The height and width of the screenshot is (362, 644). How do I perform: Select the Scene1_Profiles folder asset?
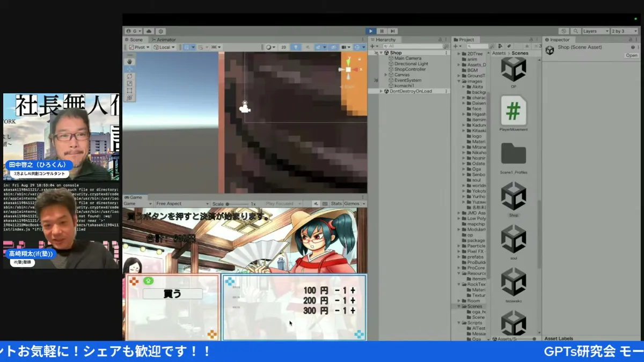pos(514,154)
